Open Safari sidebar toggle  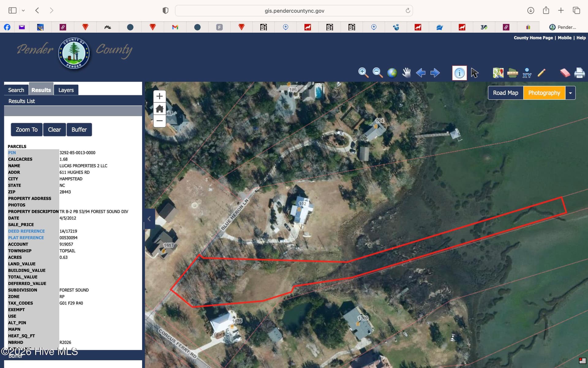13,10
